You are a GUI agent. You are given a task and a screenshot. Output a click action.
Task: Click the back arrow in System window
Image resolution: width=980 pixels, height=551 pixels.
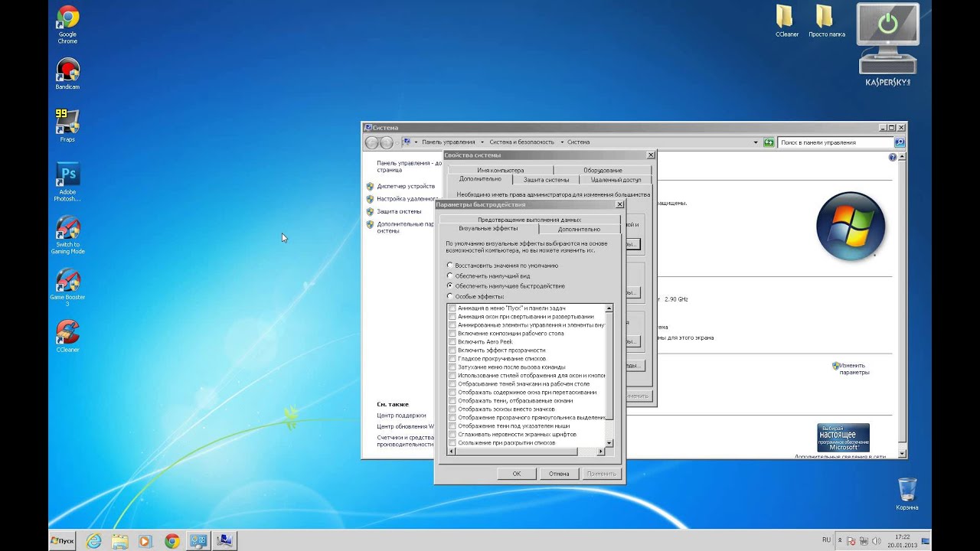click(x=372, y=142)
